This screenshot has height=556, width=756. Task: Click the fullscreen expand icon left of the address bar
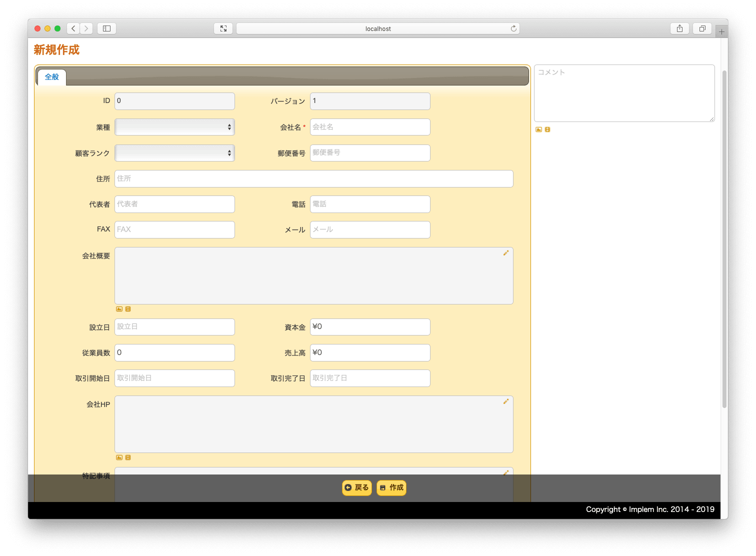pyautogui.click(x=223, y=28)
